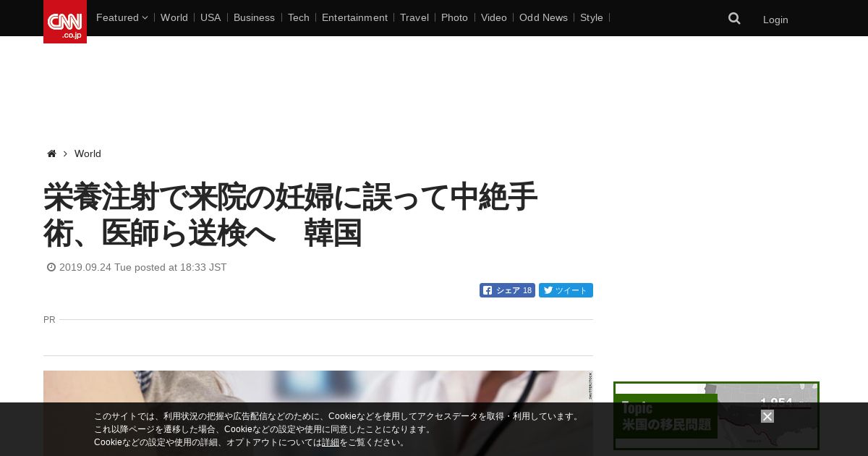Close the cookie notice with X
The width and height of the screenshot is (868, 456).
[x=767, y=416]
